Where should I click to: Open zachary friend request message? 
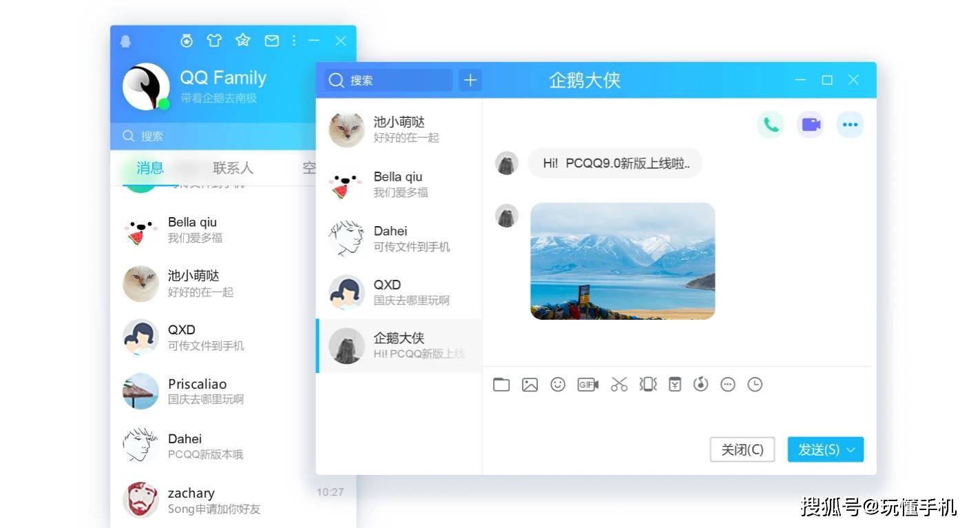click(x=233, y=500)
